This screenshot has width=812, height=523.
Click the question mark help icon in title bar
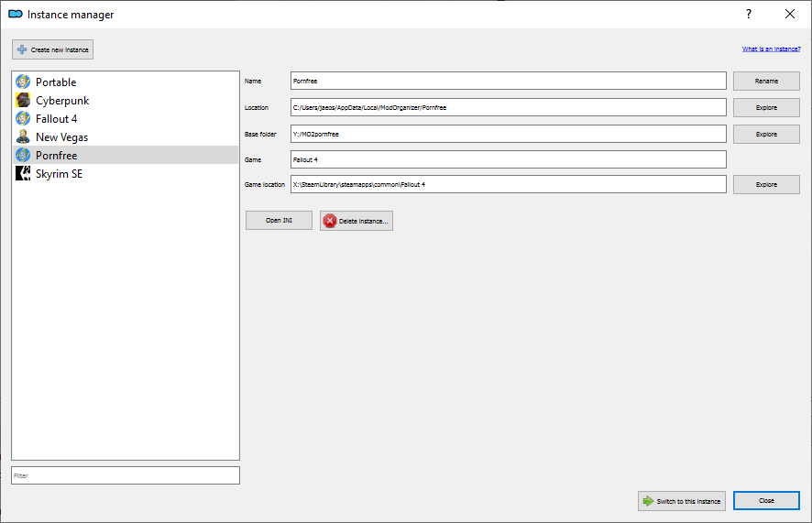[x=749, y=14]
